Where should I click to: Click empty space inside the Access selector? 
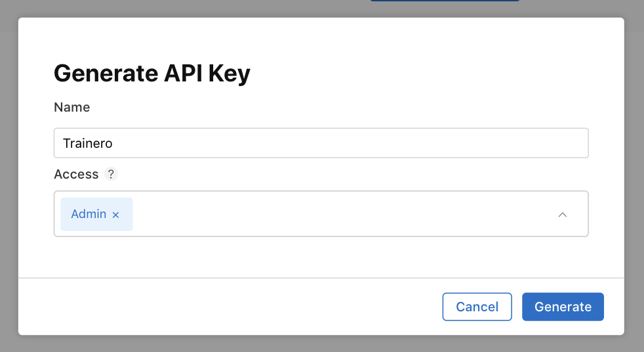pos(341,214)
